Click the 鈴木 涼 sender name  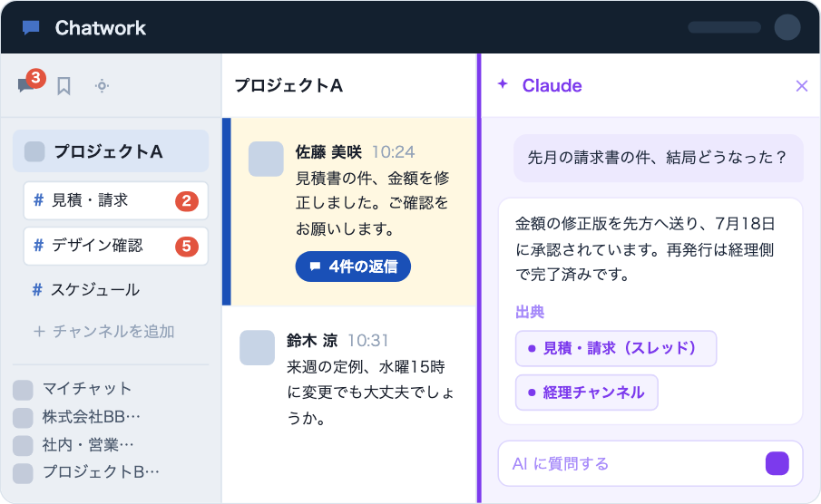click(312, 341)
